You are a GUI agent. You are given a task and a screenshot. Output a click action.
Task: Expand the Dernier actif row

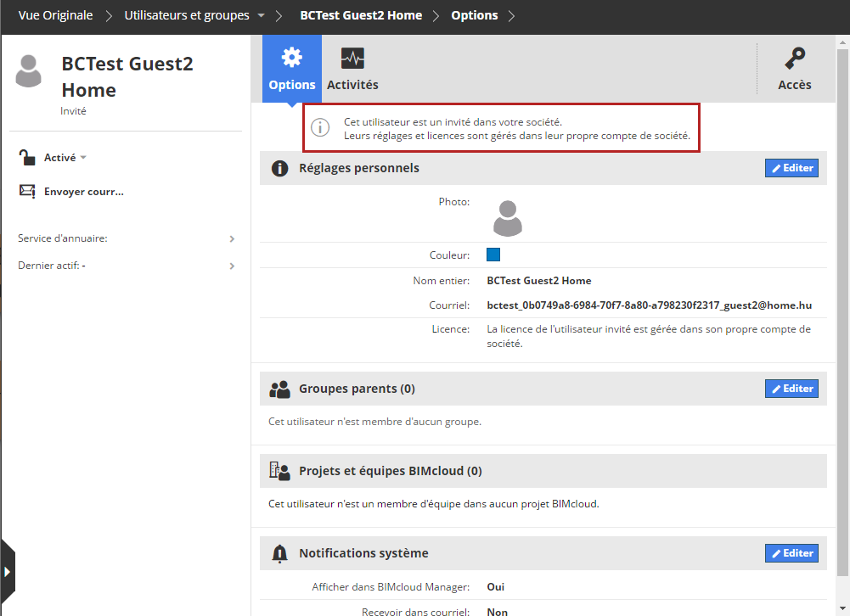click(x=232, y=266)
